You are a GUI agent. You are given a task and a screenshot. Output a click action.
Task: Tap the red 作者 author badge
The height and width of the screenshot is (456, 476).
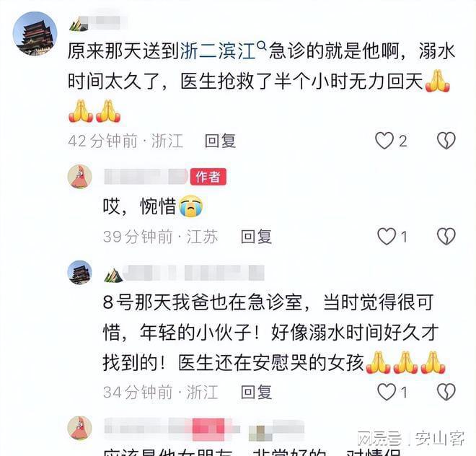[x=208, y=177]
